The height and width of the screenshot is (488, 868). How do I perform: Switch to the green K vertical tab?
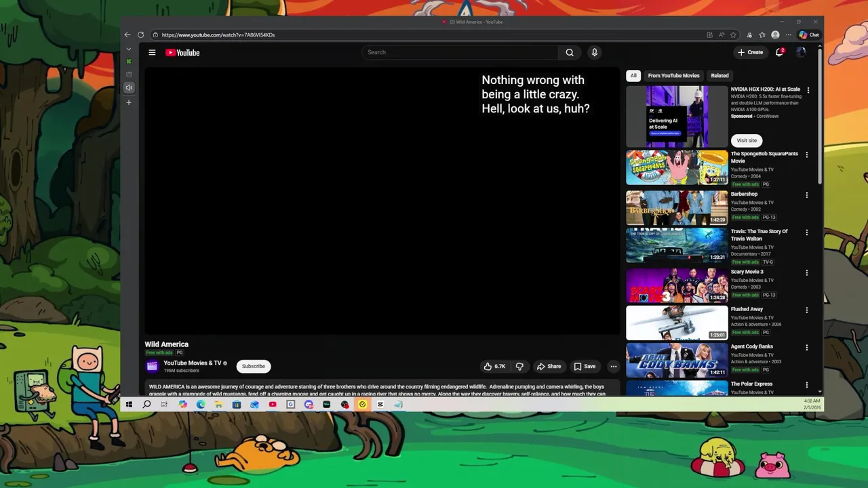tap(129, 61)
